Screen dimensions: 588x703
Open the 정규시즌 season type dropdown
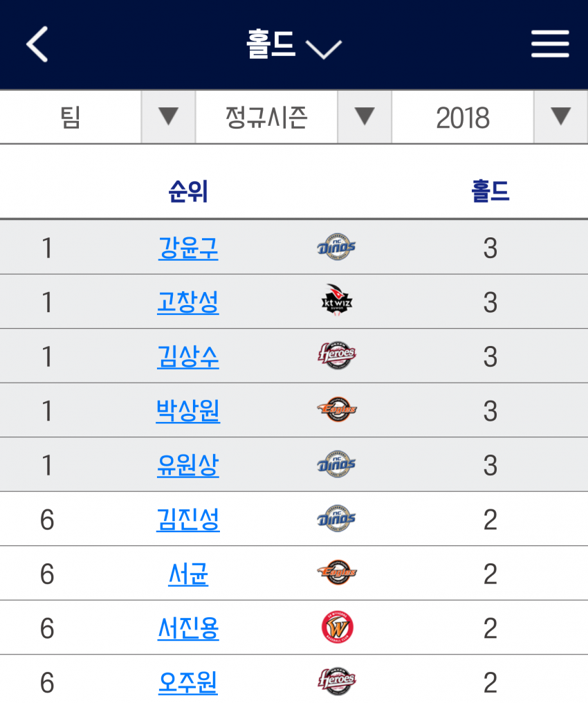pos(364,117)
